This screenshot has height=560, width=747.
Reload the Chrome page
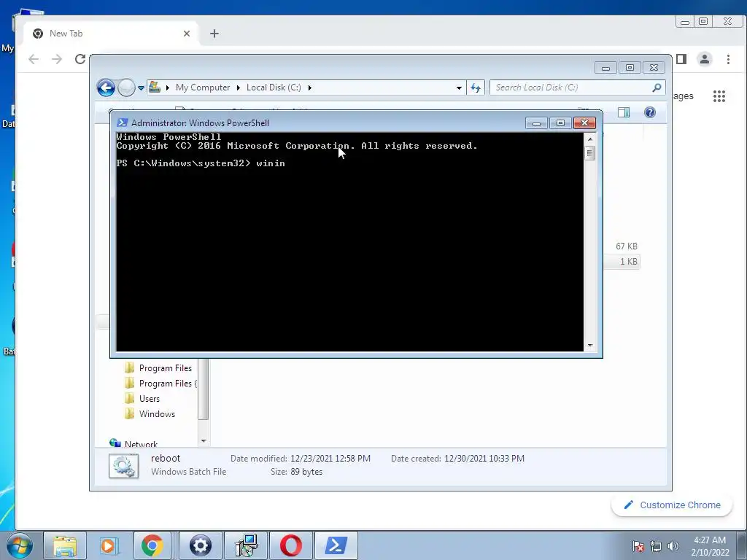click(80, 59)
